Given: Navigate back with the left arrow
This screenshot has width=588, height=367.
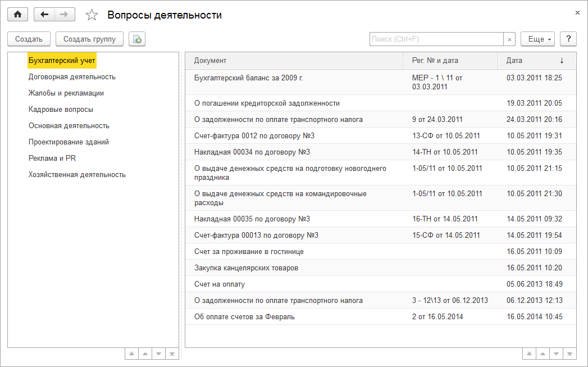Looking at the screenshot, I should 44,15.
